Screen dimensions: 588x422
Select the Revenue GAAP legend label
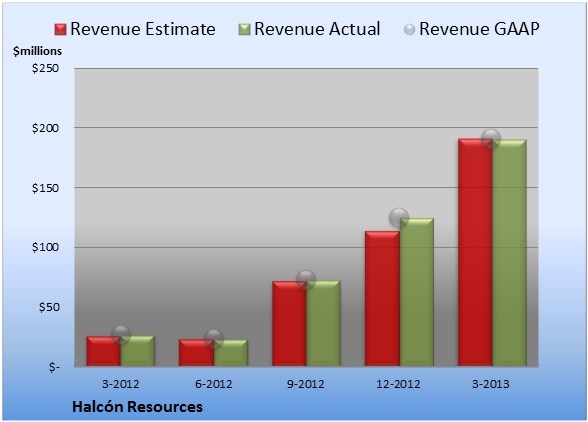click(479, 29)
